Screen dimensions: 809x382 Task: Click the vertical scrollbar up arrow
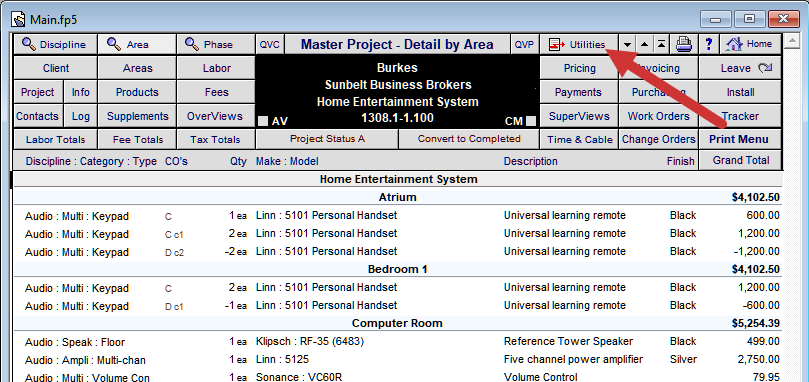(791, 41)
